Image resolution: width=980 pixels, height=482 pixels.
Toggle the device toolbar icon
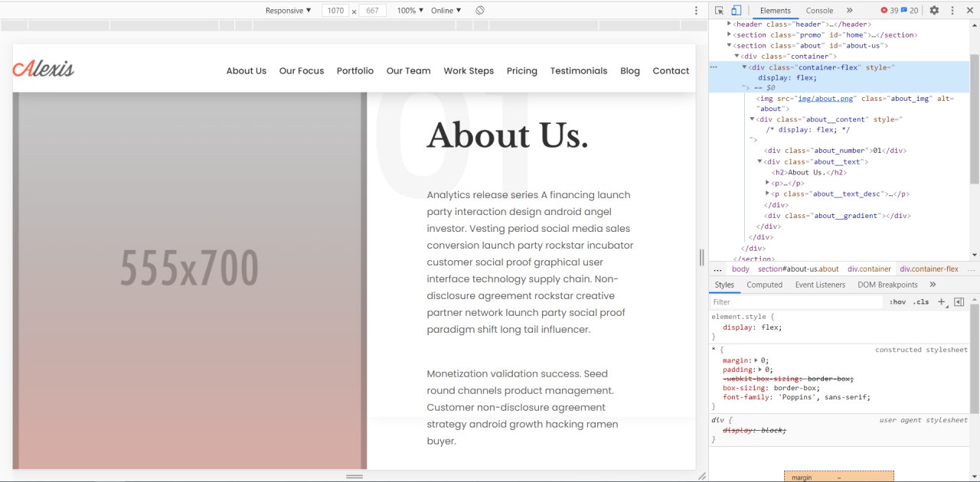(736, 11)
